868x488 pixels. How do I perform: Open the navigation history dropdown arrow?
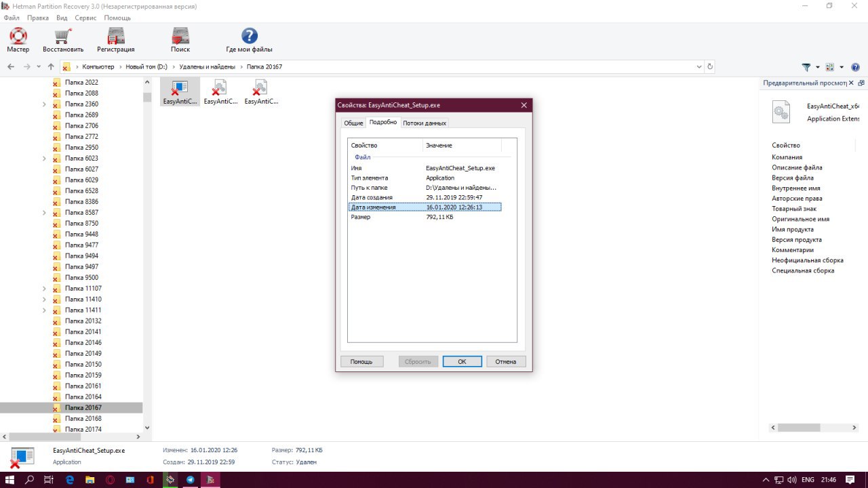pyautogui.click(x=38, y=67)
